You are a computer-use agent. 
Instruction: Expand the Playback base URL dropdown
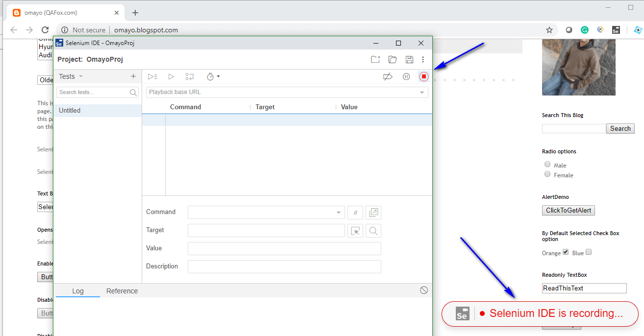pos(422,92)
